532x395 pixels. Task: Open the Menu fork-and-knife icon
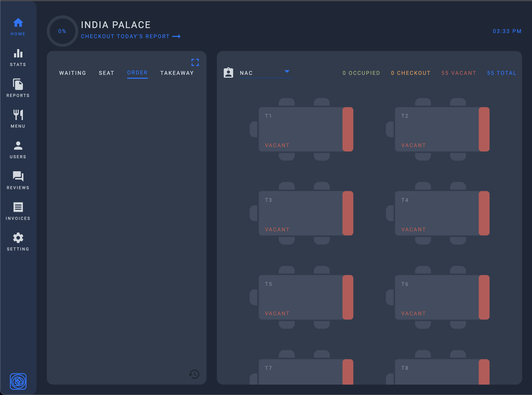[18, 119]
